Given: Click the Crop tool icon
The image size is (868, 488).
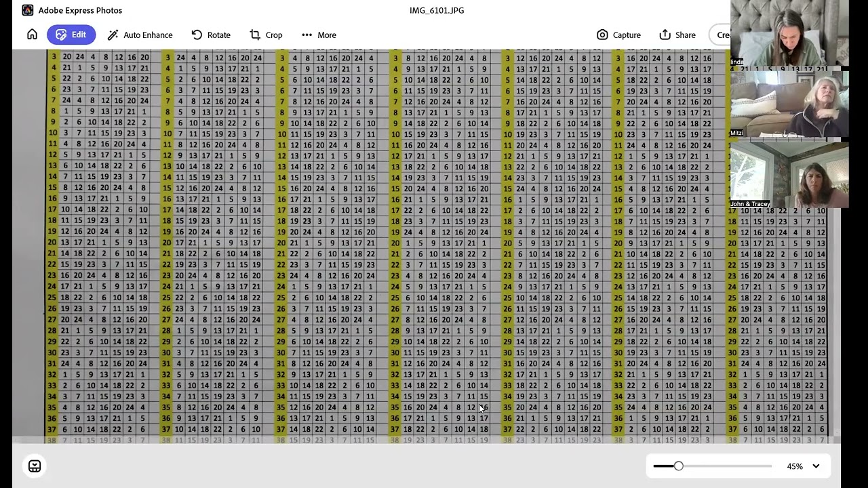Looking at the screenshot, I should [255, 35].
